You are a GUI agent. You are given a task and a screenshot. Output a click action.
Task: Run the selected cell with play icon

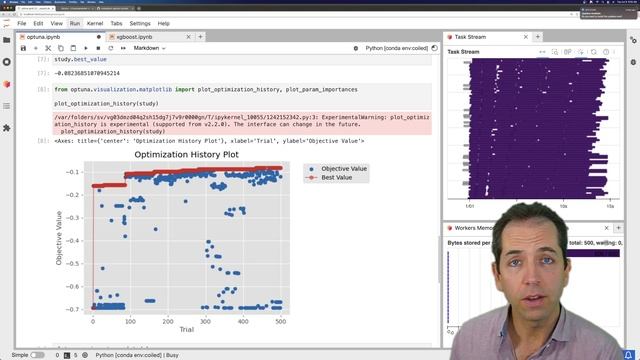[86, 48]
